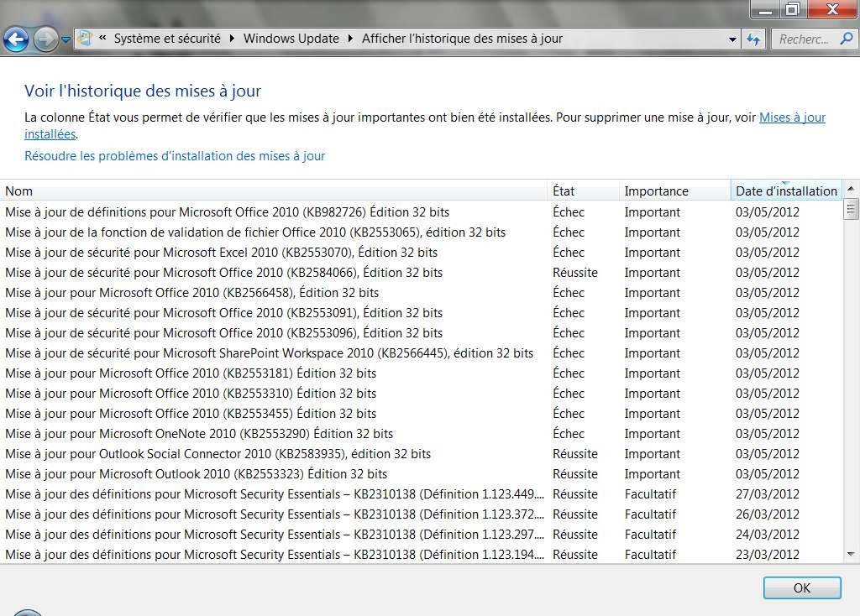
Task: Sort by the État column header
Action: point(564,191)
